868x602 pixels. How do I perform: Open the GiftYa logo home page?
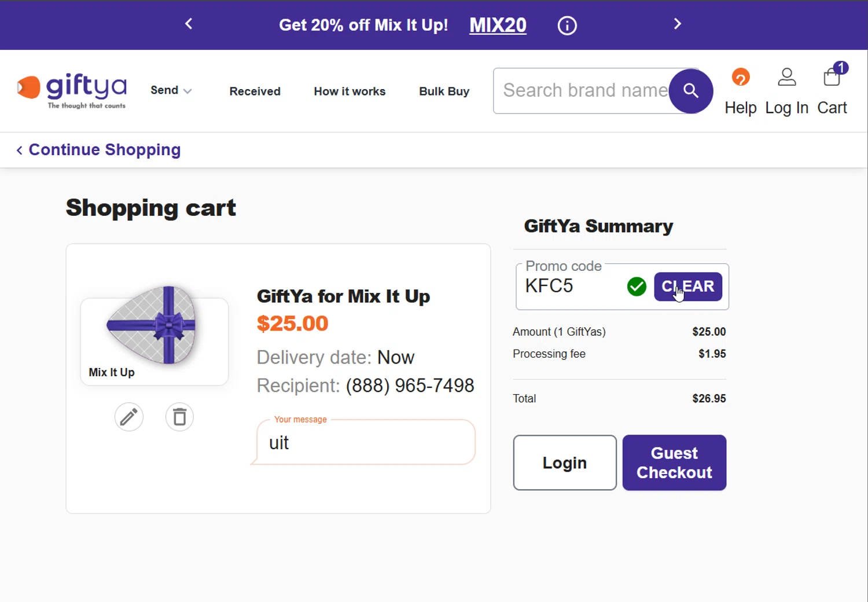tap(72, 91)
